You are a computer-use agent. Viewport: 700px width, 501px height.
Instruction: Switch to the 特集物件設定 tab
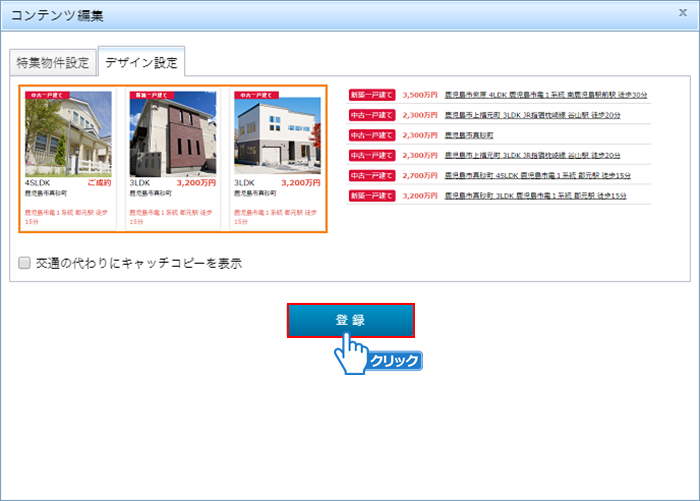53,64
